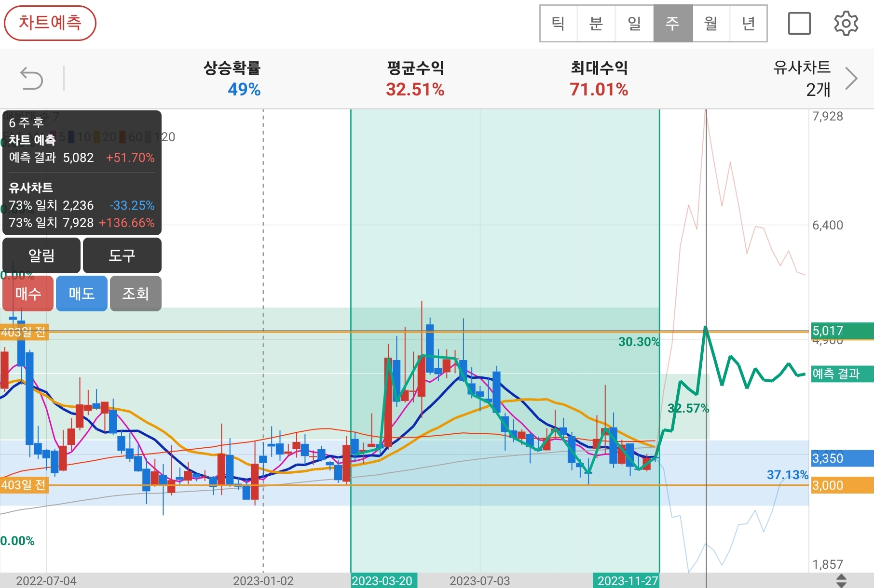This screenshot has width=874, height=588.
Task: Select the 3,350 blue price tag
Action: 842,458
